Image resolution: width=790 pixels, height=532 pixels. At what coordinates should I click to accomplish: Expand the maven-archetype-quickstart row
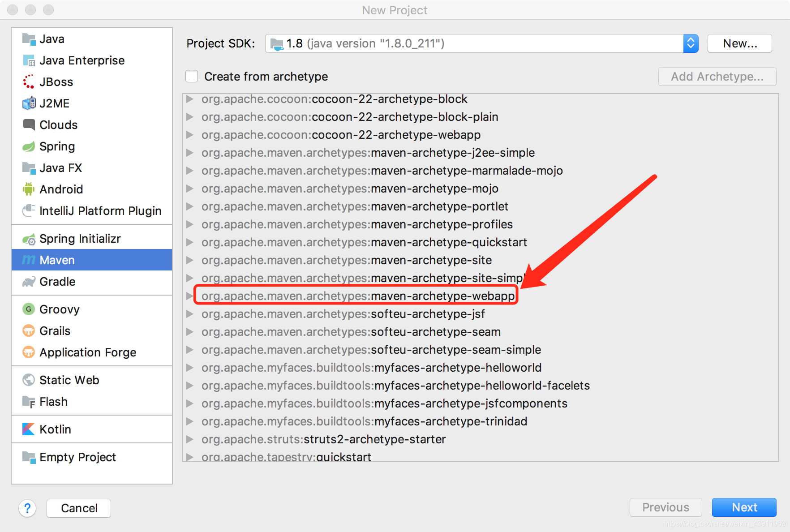190,242
